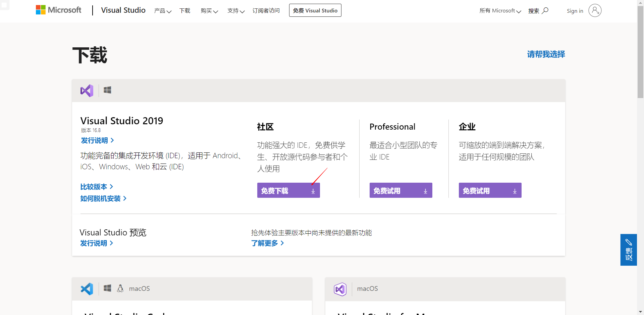Click 企业 免费试用 button
Viewport: 644px width, 315px height.
point(490,190)
